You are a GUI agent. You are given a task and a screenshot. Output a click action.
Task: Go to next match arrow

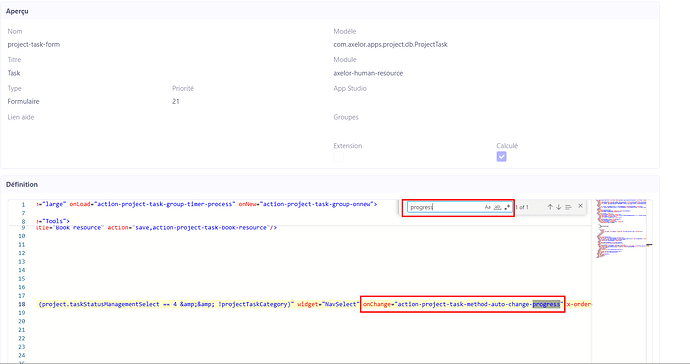(558, 207)
